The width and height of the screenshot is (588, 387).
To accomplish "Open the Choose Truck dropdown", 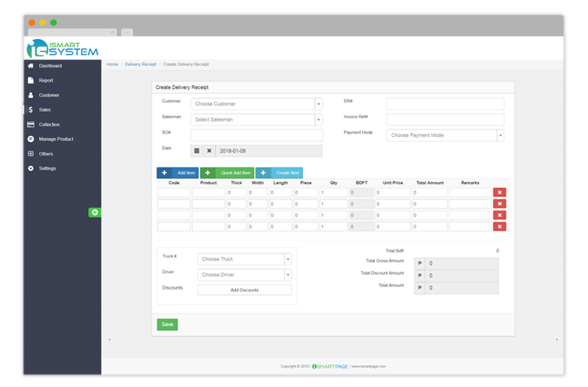I will pos(245,259).
